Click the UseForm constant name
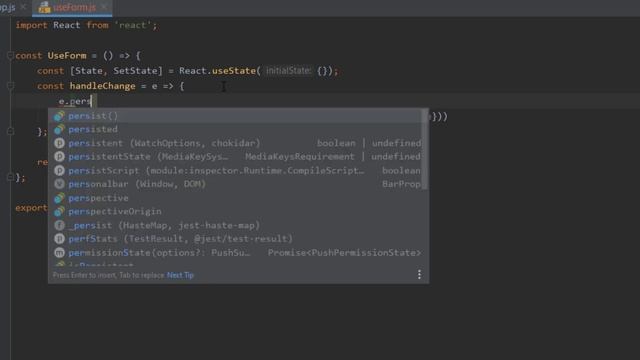640x360 pixels. pos(67,56)
